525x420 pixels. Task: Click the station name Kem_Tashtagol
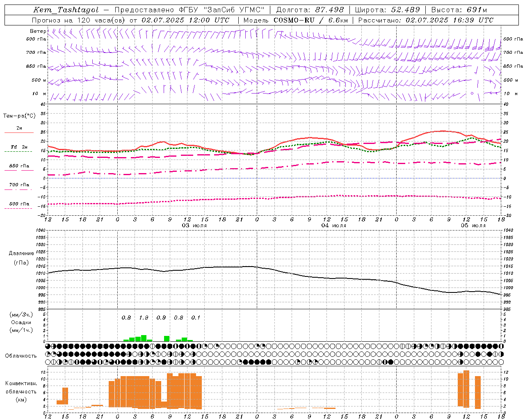pyautogui.click(x=66, y=10)
